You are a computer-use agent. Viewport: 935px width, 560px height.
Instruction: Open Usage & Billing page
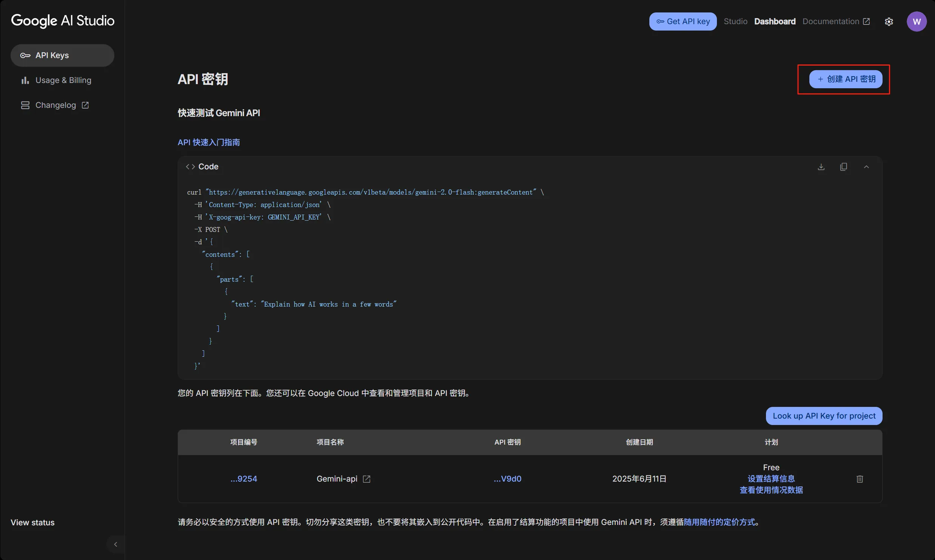click(x=63, y=80)
